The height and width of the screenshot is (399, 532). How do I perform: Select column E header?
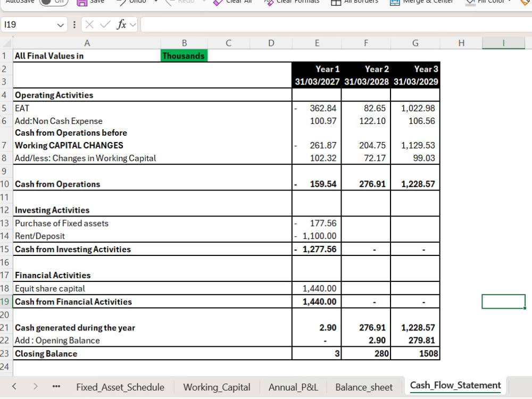pos(317,43)
